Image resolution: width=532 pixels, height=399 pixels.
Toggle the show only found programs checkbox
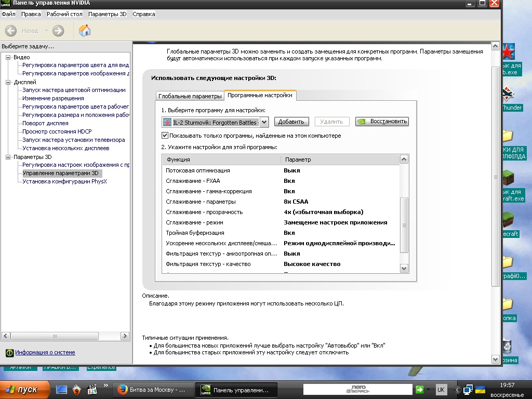(x=165, y=136)
